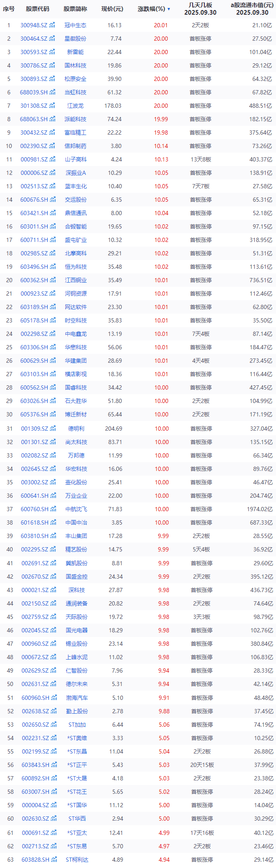
Task: Open stock name link 德明利
Action: point(76,429)
